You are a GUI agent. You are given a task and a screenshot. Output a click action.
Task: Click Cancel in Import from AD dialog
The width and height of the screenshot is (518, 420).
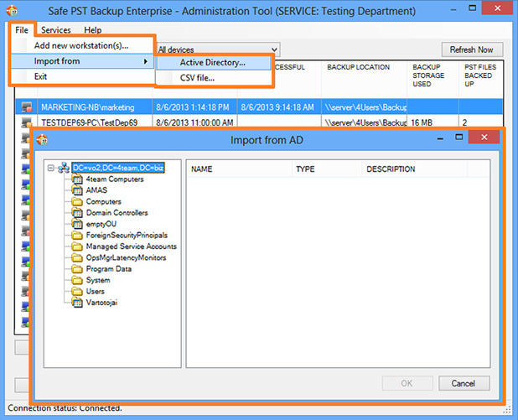[464, 383]
